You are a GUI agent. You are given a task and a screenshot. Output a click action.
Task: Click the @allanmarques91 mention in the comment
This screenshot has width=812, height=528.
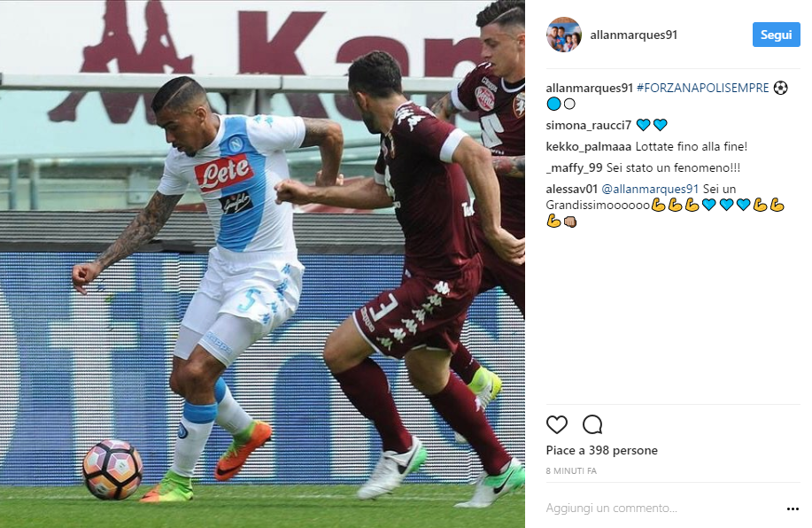pyautogui.click(x=650, y=189)
